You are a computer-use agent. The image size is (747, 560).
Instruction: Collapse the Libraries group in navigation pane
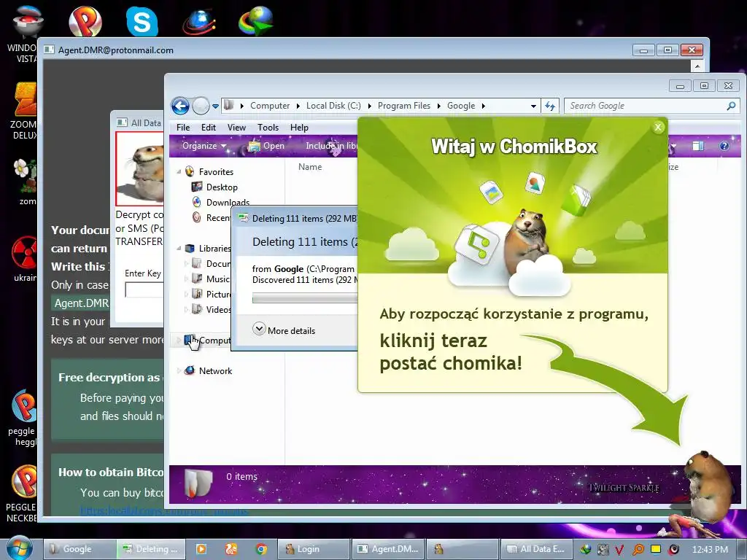pos(179,248)
